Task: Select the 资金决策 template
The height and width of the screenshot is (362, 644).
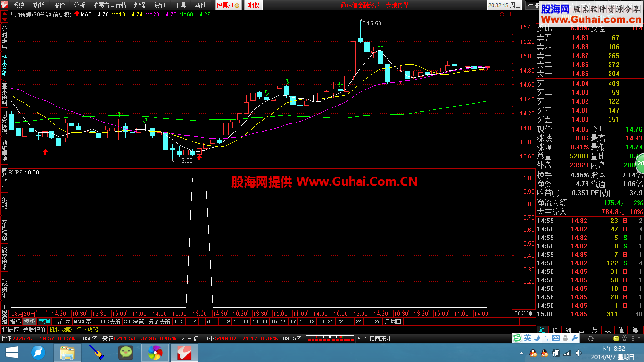Action: (x=159, y=321)
